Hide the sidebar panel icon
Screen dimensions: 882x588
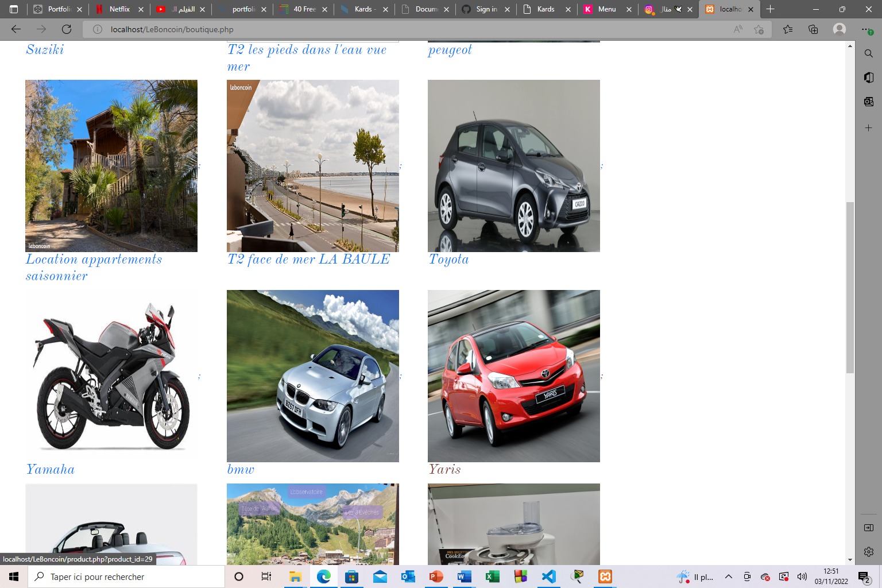(869, 528)
